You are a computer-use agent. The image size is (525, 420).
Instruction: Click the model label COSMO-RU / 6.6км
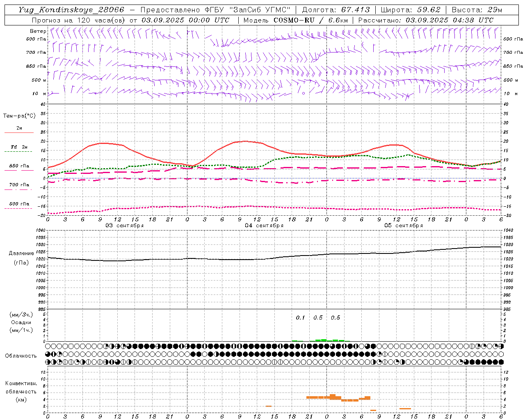pyautogui.click(x=311, y=20)
